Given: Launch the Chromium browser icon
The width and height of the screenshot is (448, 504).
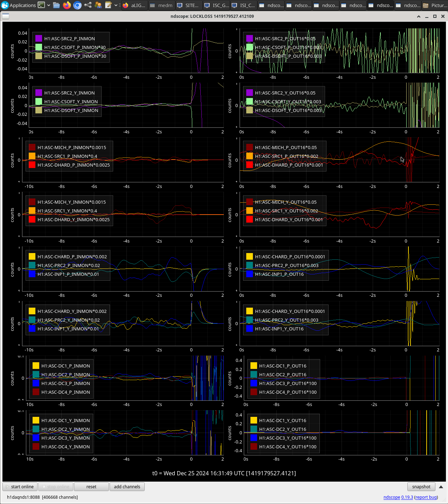Looking at the screenshot, I should tap(77, 5).
